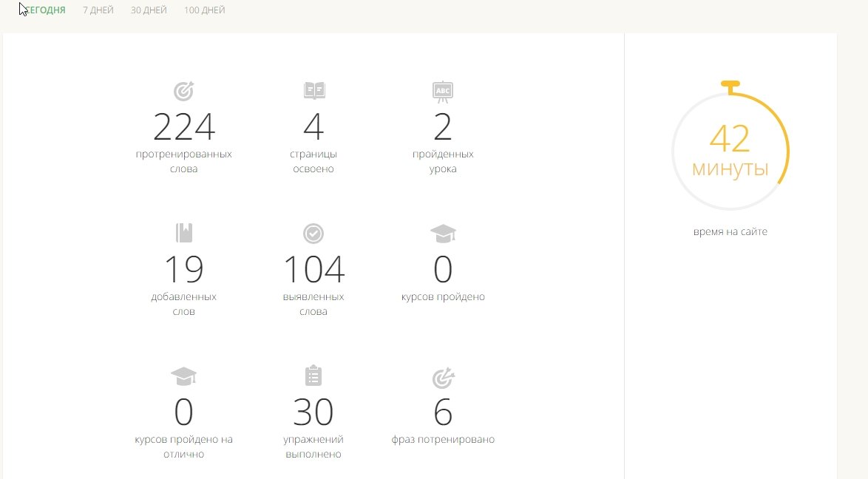
Task: Click the bookmark icon above added words
Action: 183,234
